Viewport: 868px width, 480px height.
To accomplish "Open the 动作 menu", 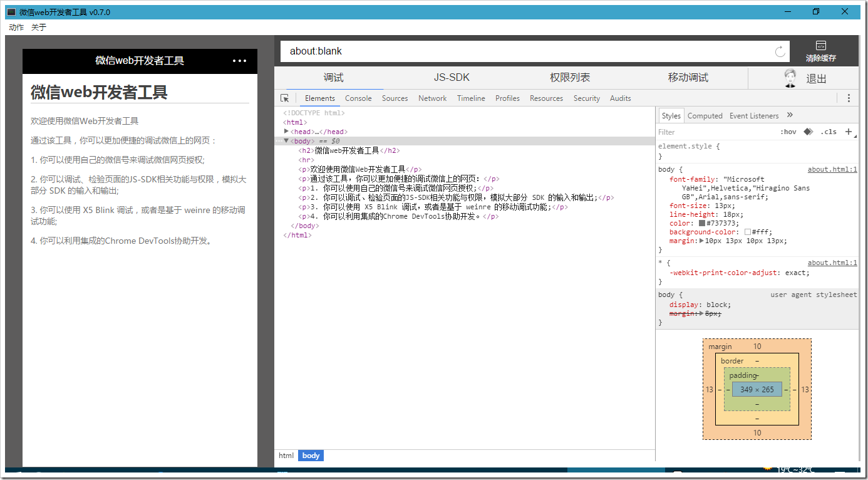I will pos(16,28).
